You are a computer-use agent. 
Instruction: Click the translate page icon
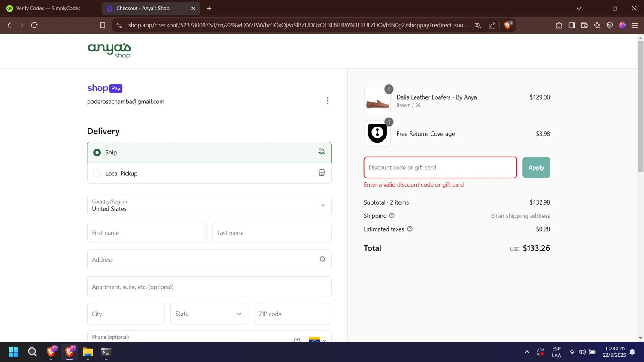pos(478,25)
